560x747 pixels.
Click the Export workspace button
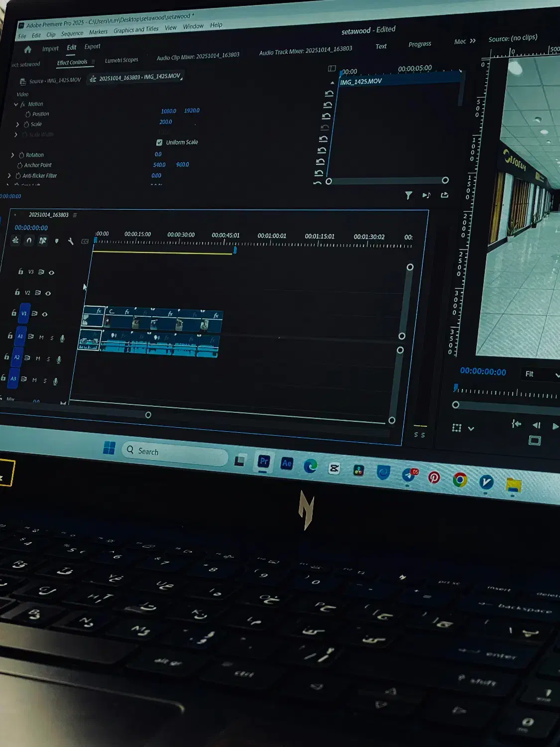click(92, 47)
